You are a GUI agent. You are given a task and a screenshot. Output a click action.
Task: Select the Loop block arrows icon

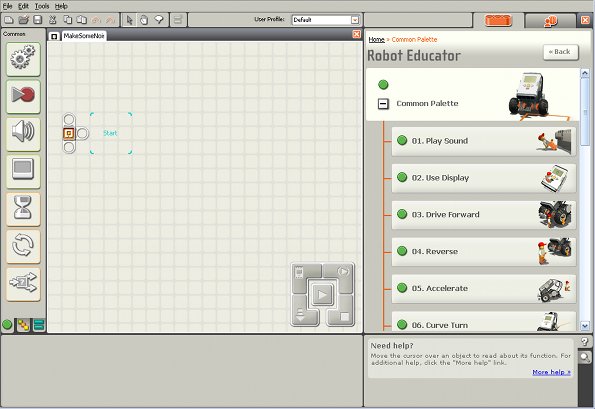pos(23,246)
